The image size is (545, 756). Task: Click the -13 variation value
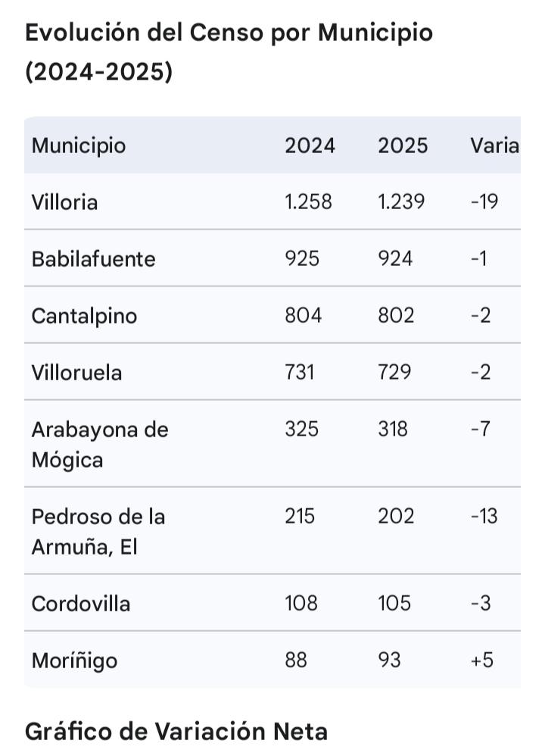(x=484, y=516)
